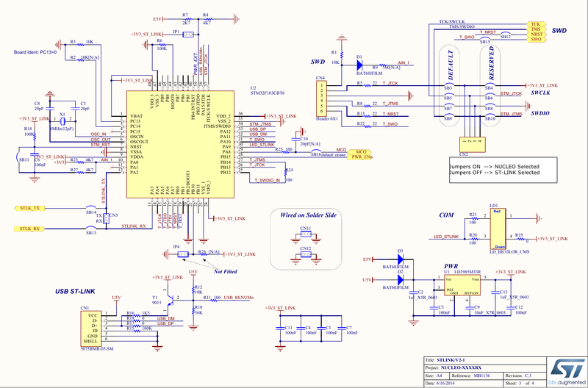Image resolution: width=588 pixels, height=388 pixels.
Task: Select the Revision C.3 field
Action: (524, 376)
